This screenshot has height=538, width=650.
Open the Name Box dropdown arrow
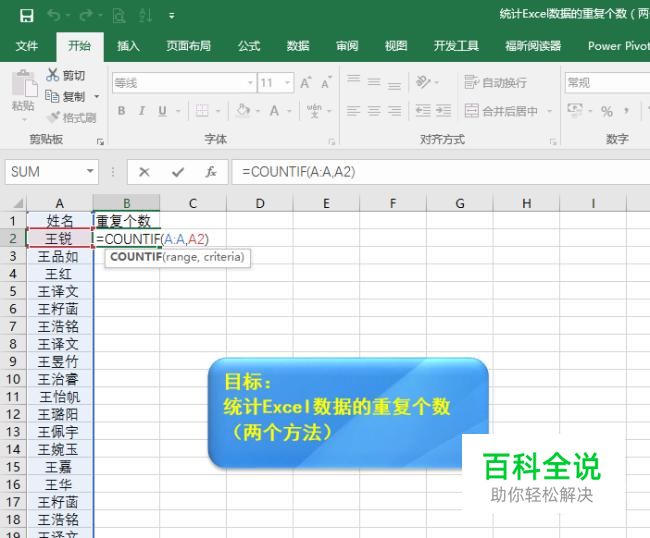(x=90, y=171)
